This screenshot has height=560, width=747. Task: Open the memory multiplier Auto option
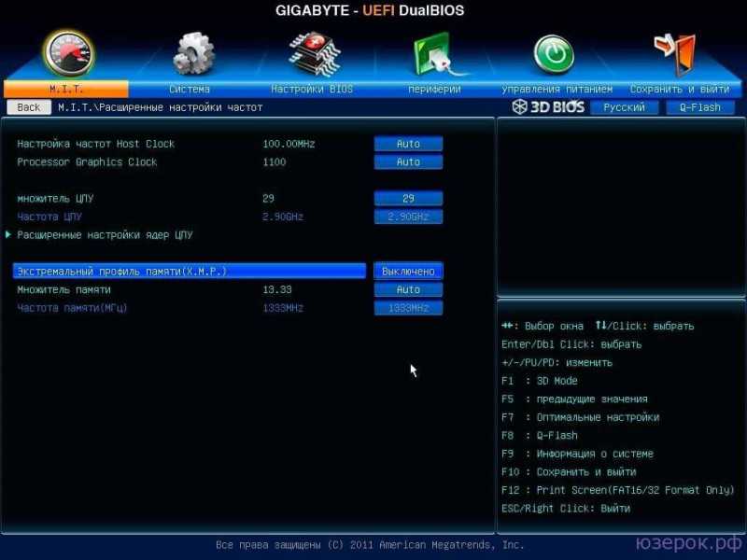(x=408, y=289)
